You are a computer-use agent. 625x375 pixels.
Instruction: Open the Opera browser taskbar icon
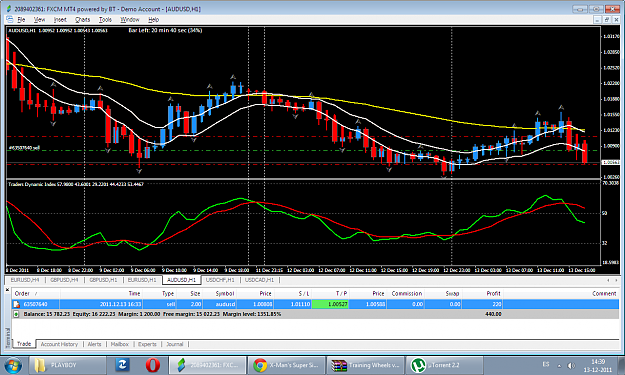point(153,365)
